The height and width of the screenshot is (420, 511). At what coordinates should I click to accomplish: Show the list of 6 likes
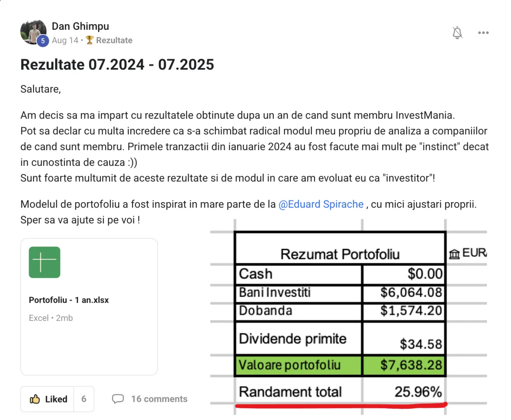[84, 399]
